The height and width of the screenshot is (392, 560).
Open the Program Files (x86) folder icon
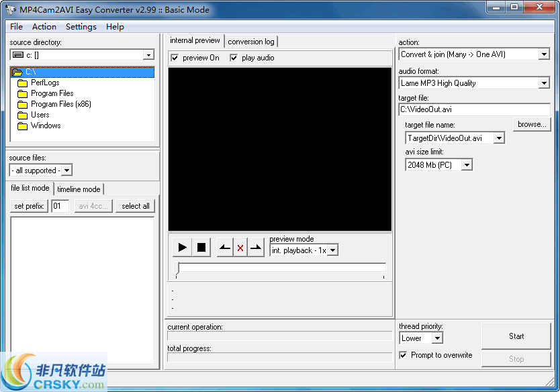tap(23, 104)
